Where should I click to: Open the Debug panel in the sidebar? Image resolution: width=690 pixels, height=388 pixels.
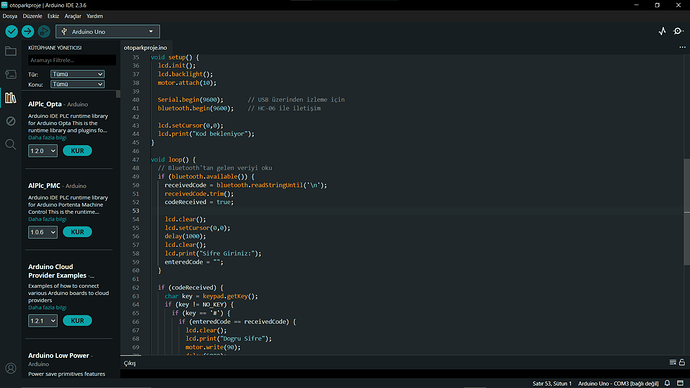pyautogui.click(x=11, y=121)
